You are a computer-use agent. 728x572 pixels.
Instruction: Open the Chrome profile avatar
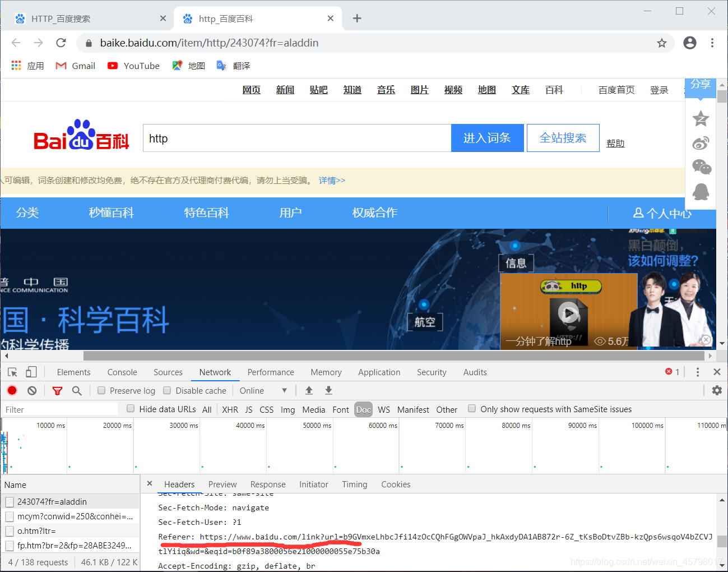690,43
